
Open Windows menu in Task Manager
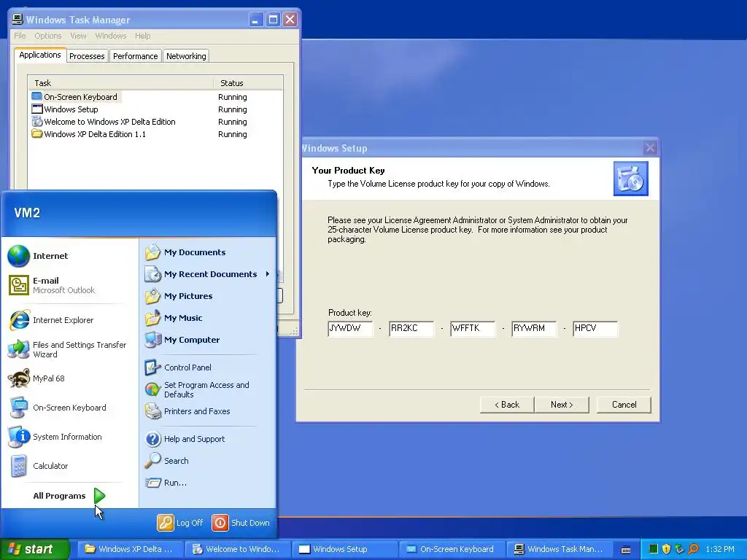pos(111,36)
